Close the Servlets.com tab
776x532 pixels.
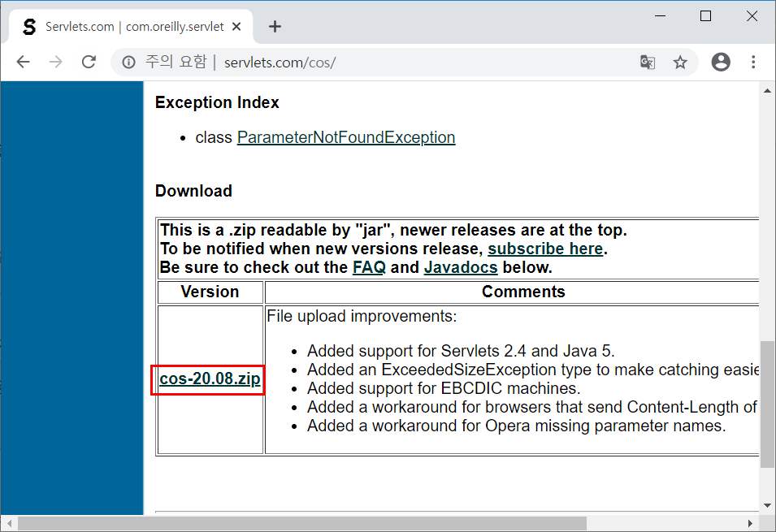coord(236,26)
